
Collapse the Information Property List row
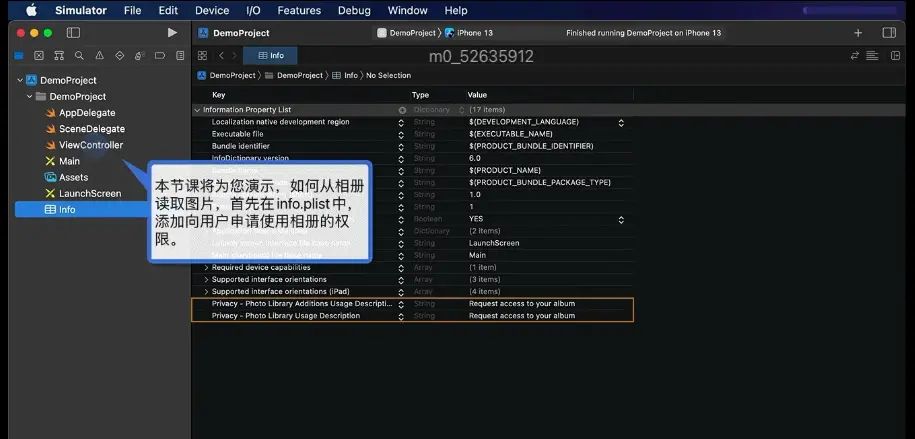coord(197,110)
